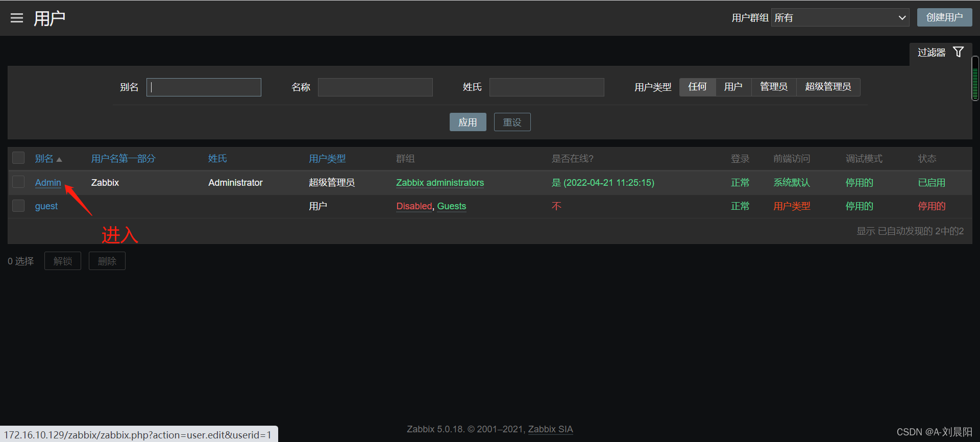Reset the filter with 重设 button

pyautogui.click(x=512, y=122)
